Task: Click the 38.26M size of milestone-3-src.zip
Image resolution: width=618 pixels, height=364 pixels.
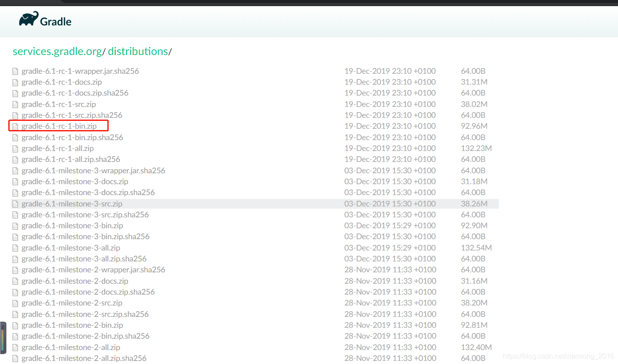Action: 474,204
